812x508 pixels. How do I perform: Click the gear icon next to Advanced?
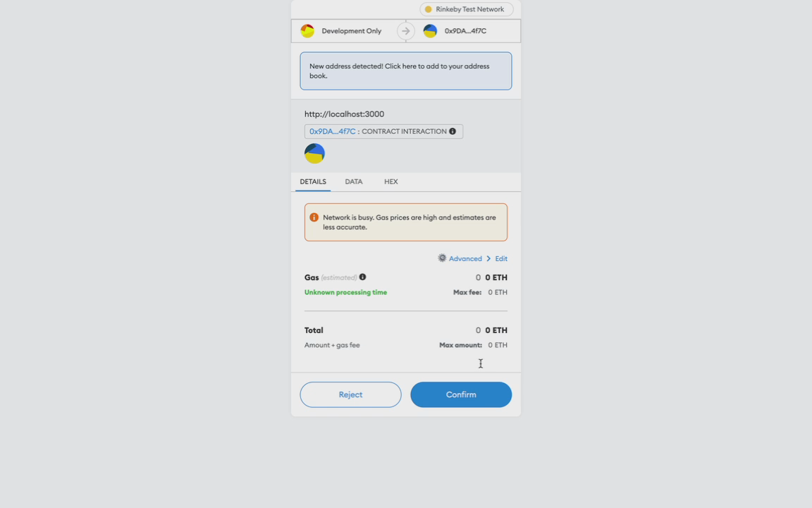tap(442, 258)
